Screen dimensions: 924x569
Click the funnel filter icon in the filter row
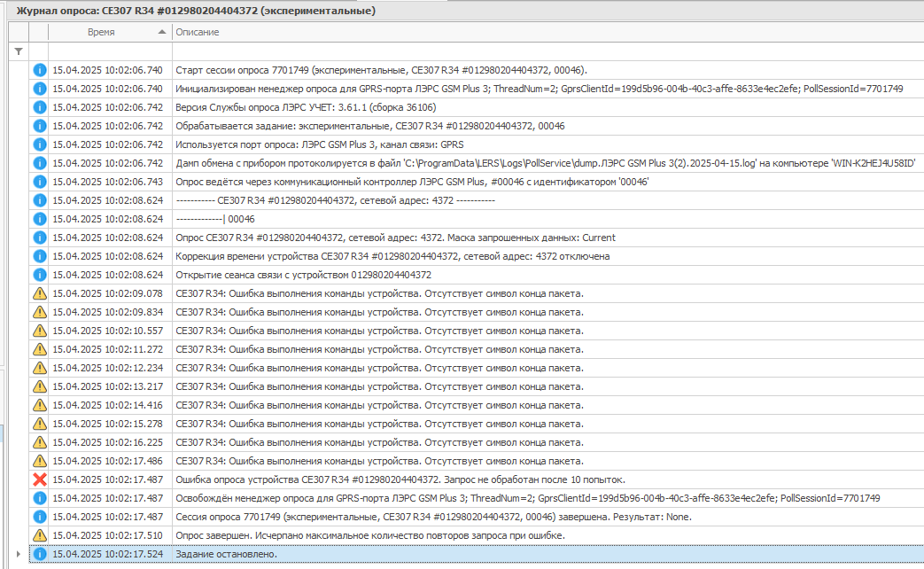pos(19,51)
